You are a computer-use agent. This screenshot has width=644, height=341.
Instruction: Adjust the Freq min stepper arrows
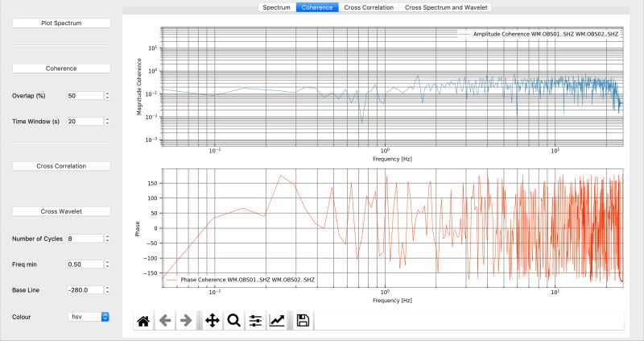coord(107,264)
